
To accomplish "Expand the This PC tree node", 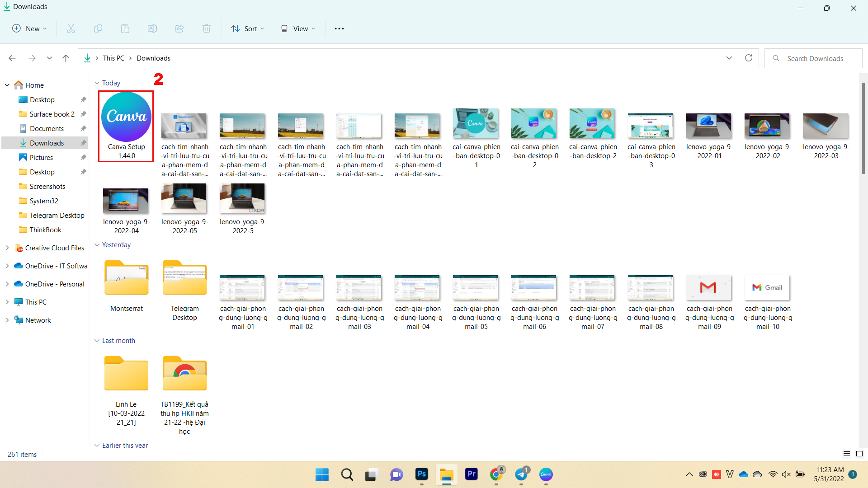I will click(x=7, y=302).
